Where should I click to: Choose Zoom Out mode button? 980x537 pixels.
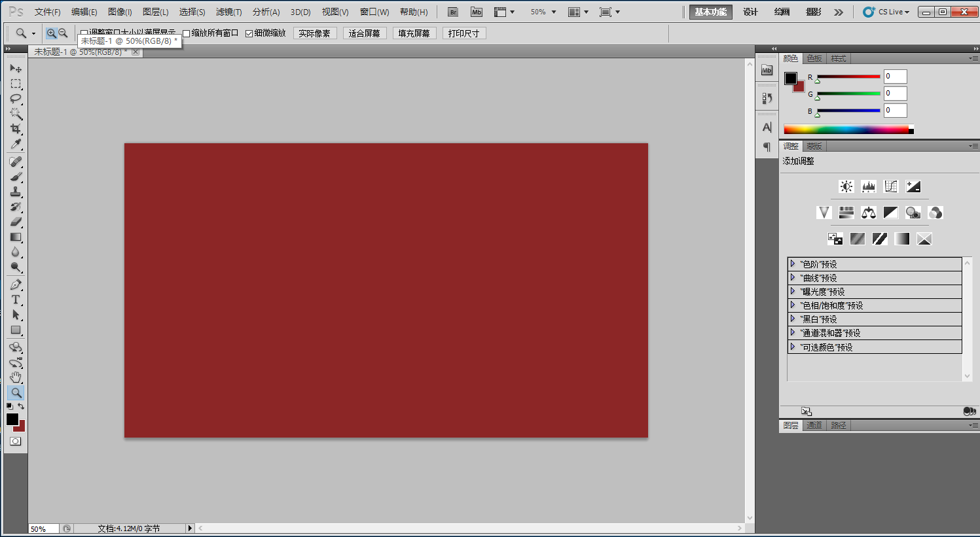(x=63, y=33)
